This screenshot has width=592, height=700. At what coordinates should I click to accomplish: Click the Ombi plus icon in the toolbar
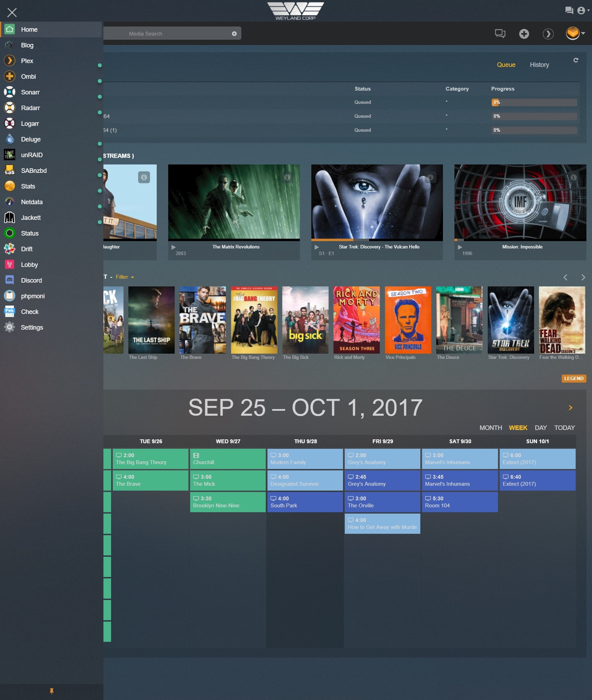524,34
